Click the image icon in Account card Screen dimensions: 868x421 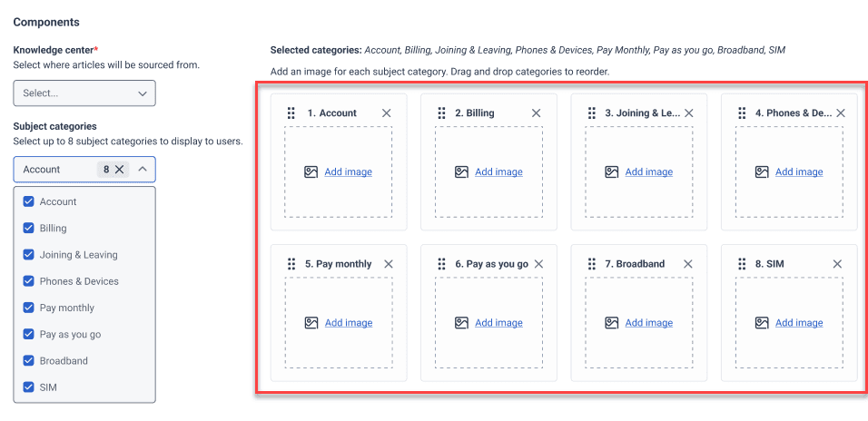311,172
